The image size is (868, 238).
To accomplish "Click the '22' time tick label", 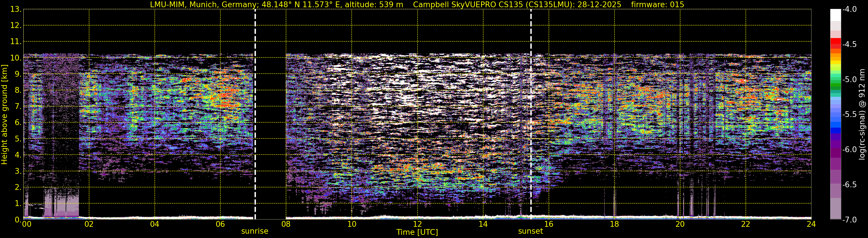I will (746, 224).
